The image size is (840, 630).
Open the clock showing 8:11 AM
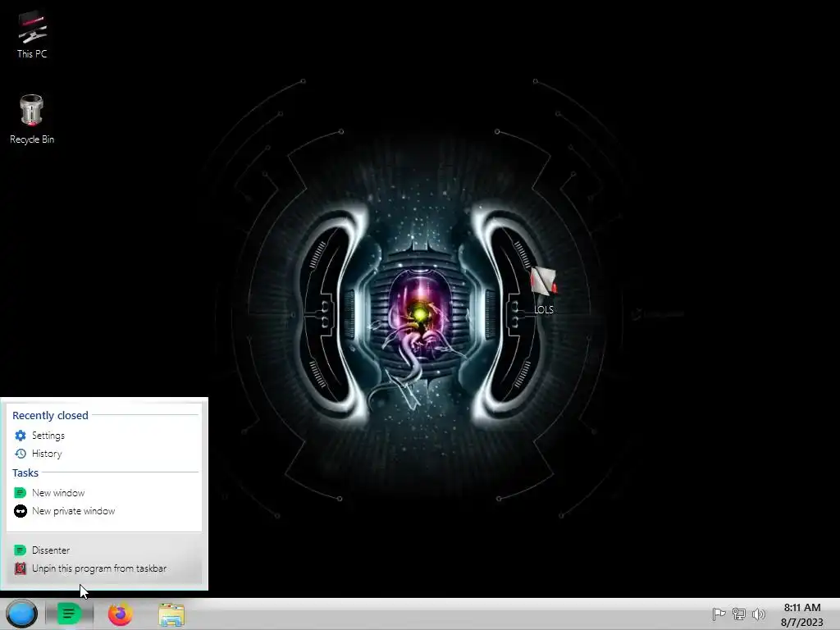click(x=802, y=614)
